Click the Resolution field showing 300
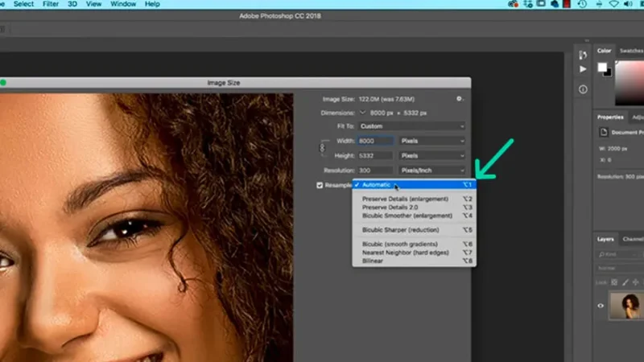The image size is (644, 362). (x=375, y=171)
